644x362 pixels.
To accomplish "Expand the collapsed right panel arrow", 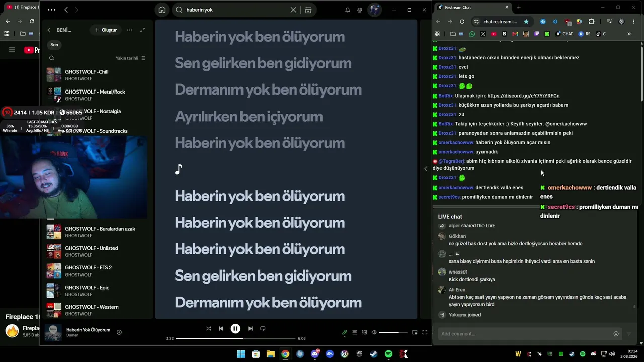I will (x=426, y=169).
